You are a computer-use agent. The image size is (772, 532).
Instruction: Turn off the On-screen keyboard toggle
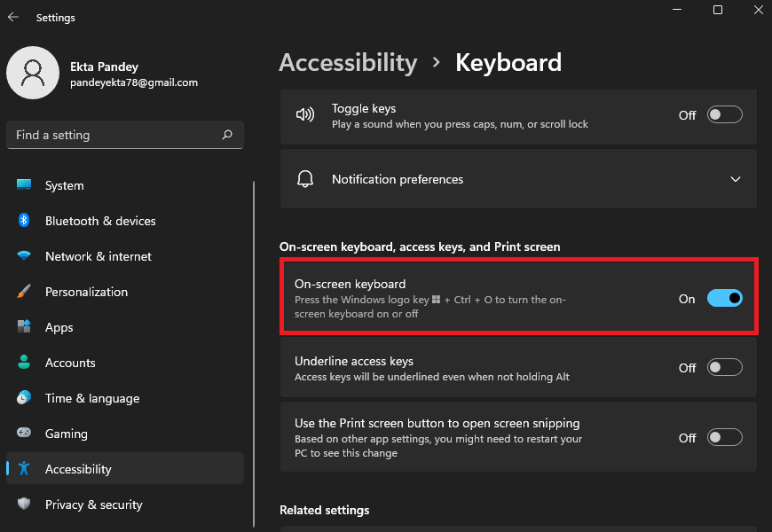(724, 299)
